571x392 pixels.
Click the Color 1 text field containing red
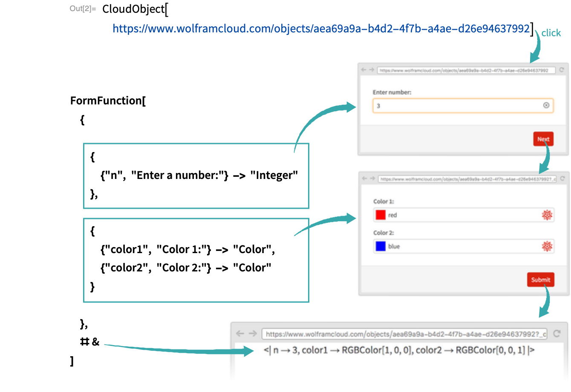pyautogui.click(x=460, y=215)
